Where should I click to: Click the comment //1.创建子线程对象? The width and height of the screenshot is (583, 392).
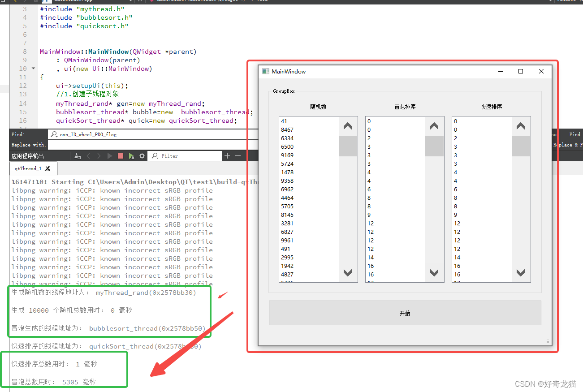[87, 94]
